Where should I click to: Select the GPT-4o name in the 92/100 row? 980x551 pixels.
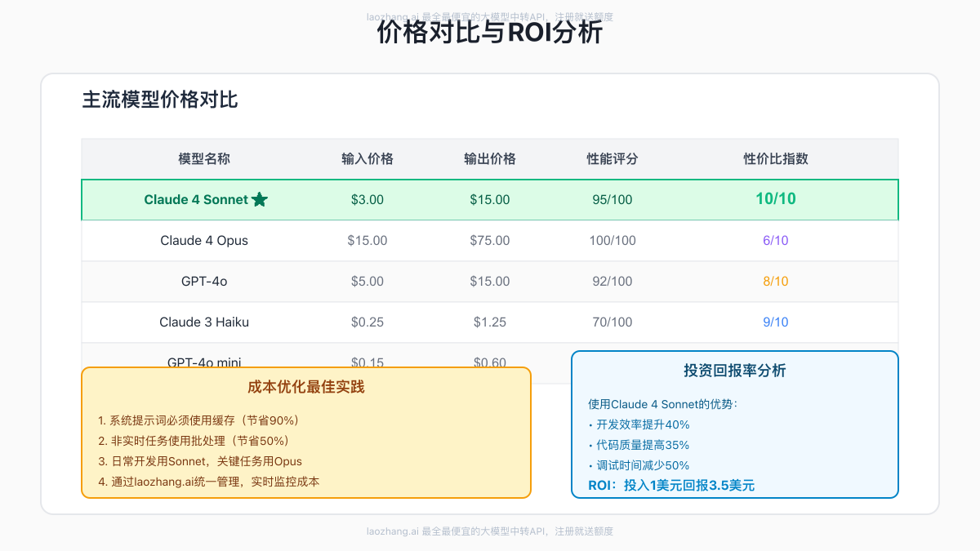(x=204, y=282)
